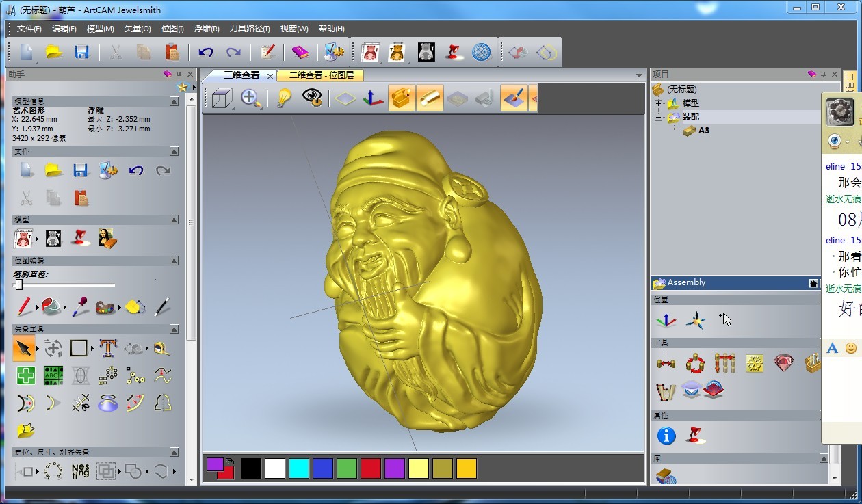
Task: Click the Open file folder icon in main toolbar
Action: coord(54,52)
